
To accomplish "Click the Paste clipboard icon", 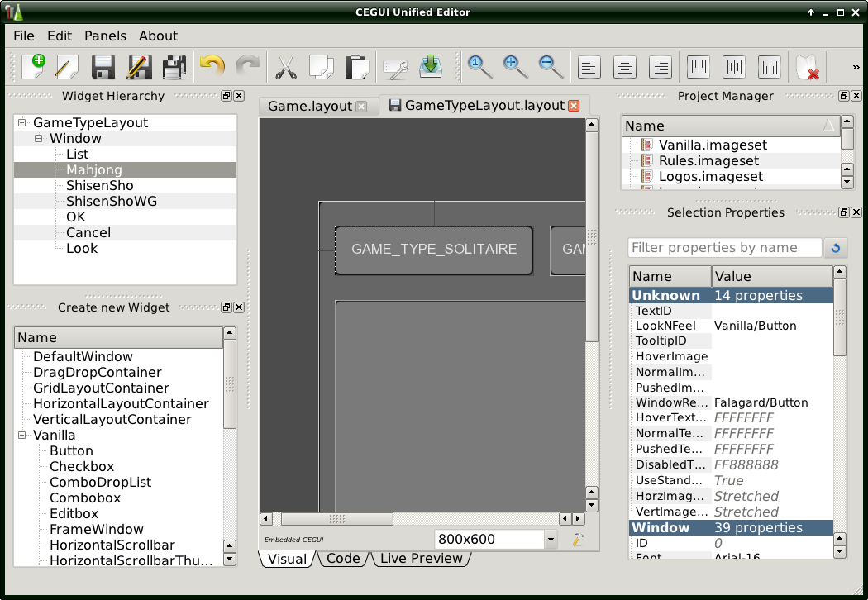I will tap(356, 66).
